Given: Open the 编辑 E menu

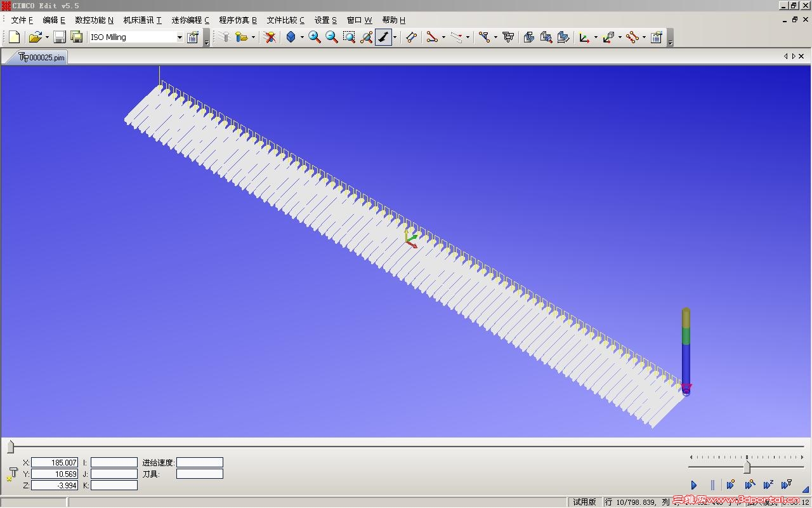Looking at the screenshot, I should [x=54, y=20].
